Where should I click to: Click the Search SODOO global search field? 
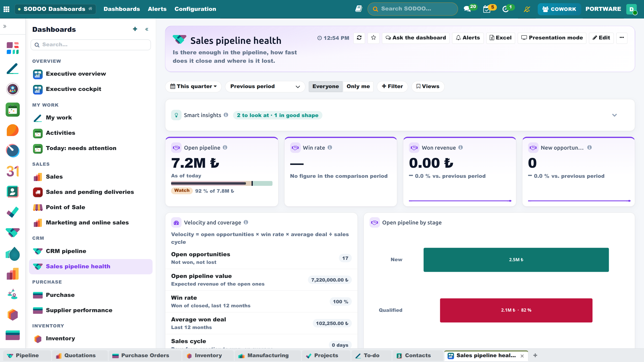[413, 9]
